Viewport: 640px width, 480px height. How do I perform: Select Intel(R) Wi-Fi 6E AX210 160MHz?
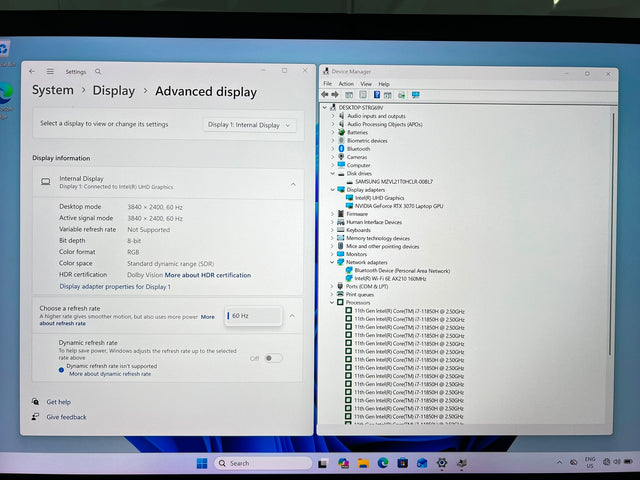(x=390, y=278)
